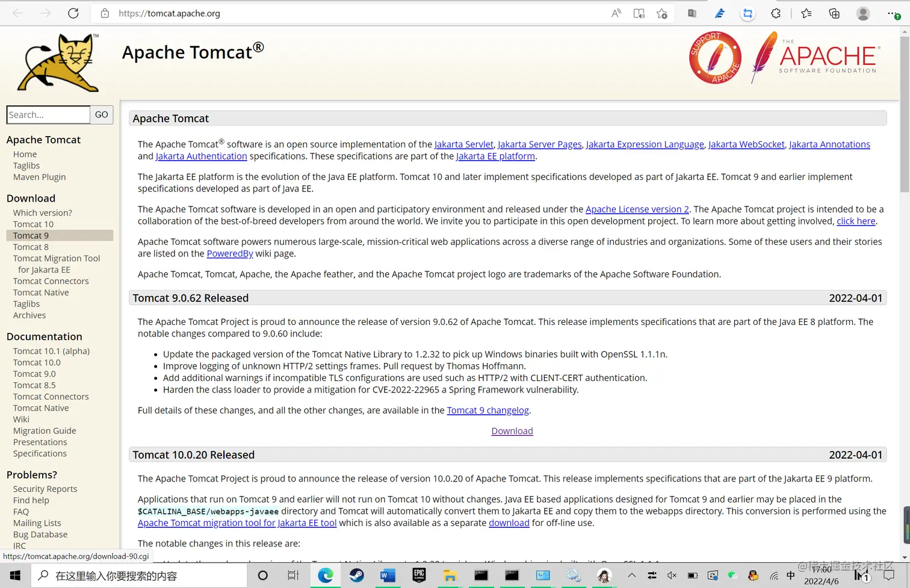Open Tomcat 8.5 documentation
910x588 pixels.
coord(34,385)
